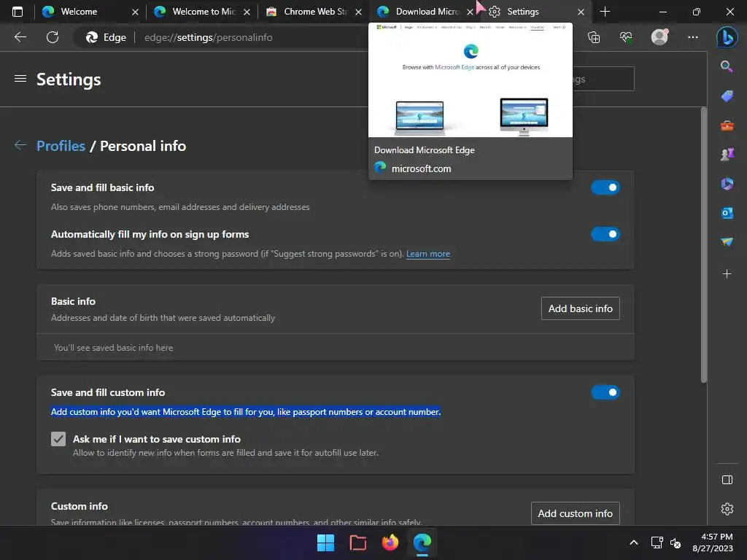747x560 pixels.
Task: Open clock and date in taskbar
Action: tap(713, 542)
